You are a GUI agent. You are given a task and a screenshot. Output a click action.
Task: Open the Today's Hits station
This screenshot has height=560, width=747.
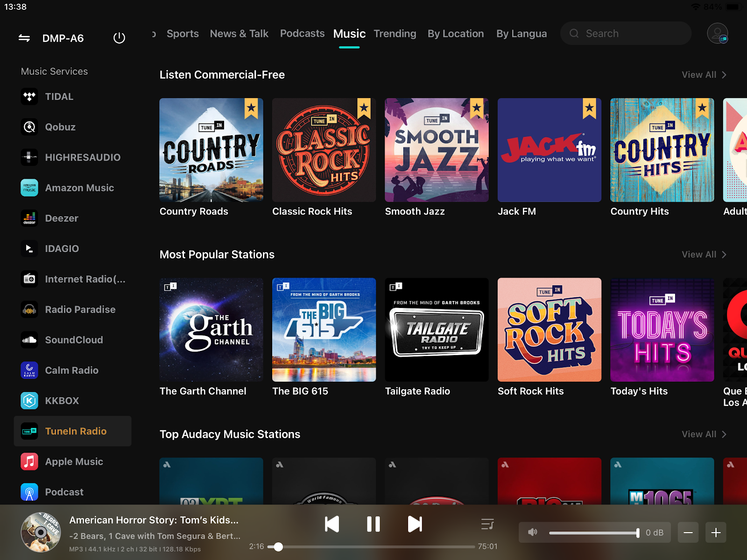pos(662,330)
